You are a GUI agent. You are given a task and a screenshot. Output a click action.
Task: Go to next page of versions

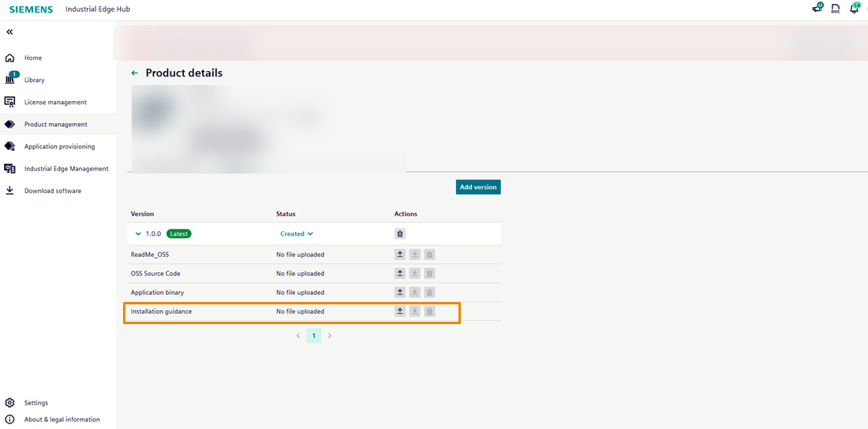[x=330, y=335]
